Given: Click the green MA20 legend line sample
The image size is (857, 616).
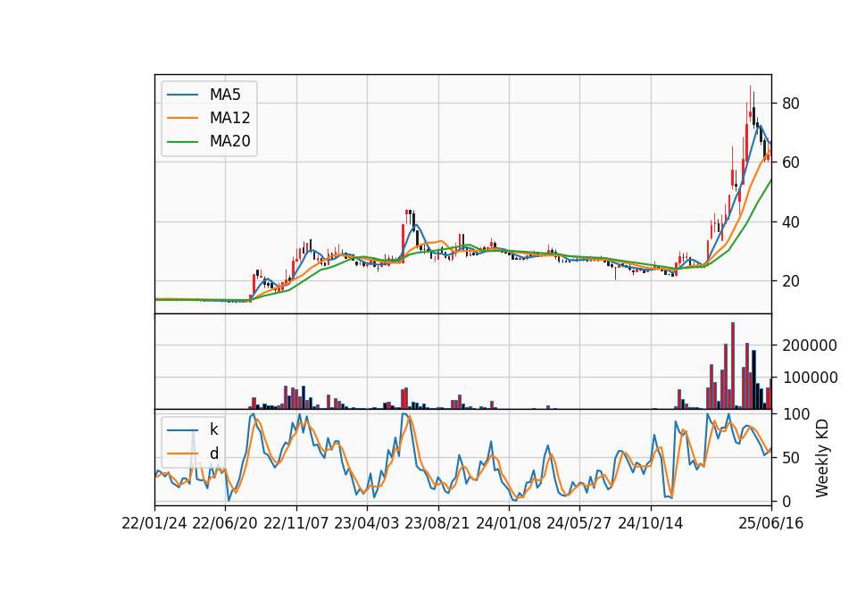Looking at the screenshot, I should pos(182,141).
